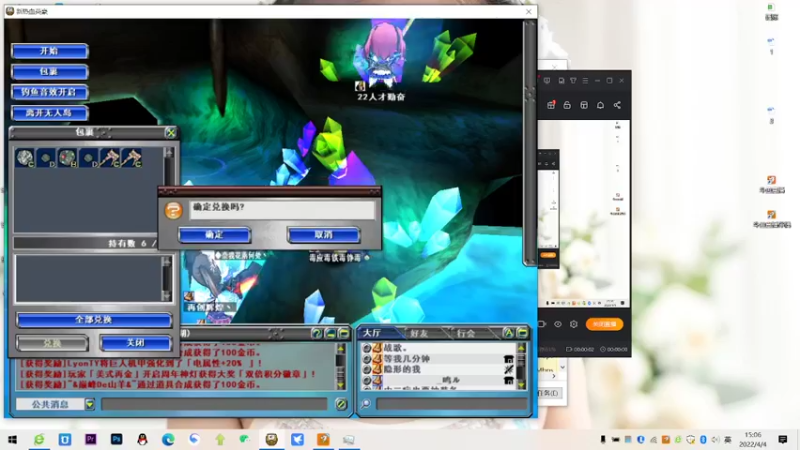Open the gear settings icon in recorder window

pyautogui.click(x=573, y=324)
